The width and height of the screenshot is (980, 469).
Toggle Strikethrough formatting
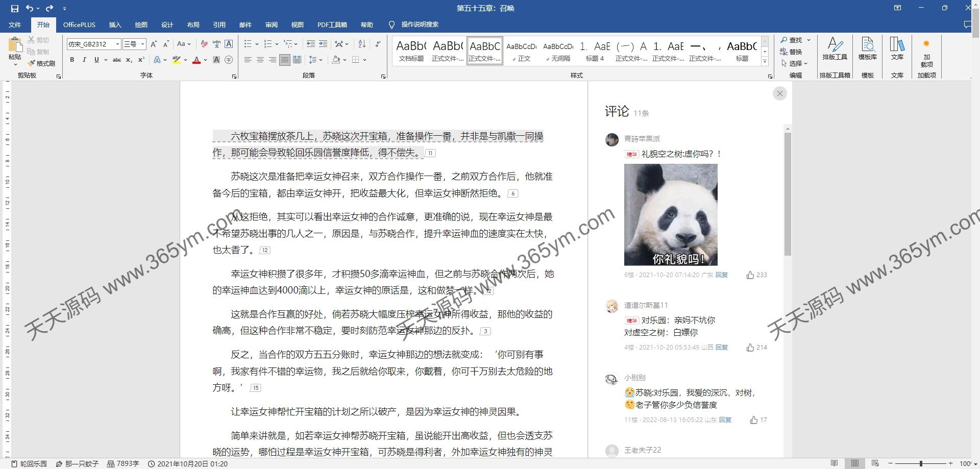click(117, 60)
